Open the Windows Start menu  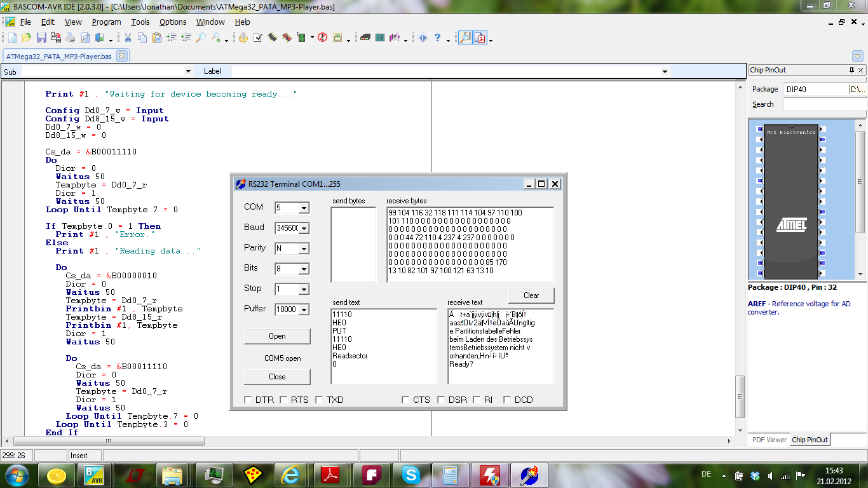tap(17, 474)
